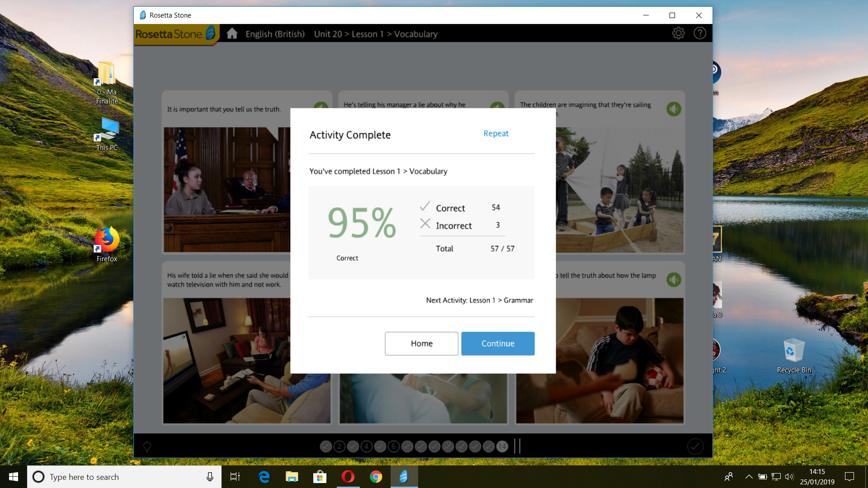Jump to screen 4 in progress bar

(x=366, y=446)
